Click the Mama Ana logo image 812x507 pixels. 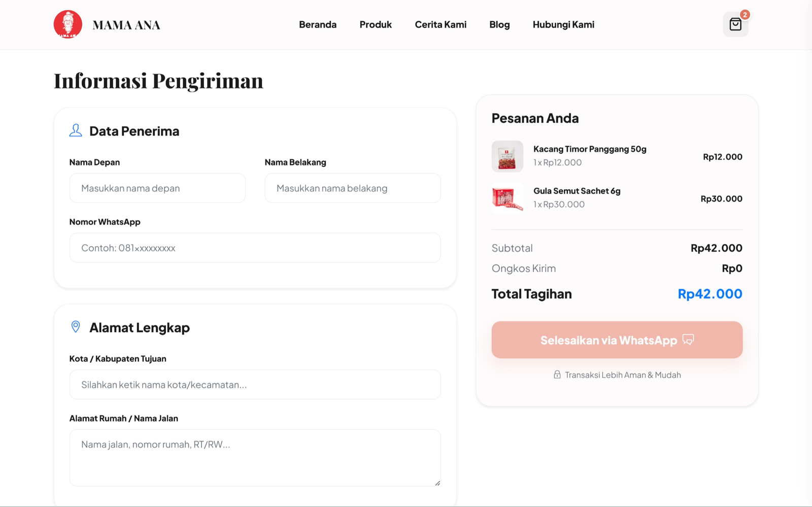point(68,24)
